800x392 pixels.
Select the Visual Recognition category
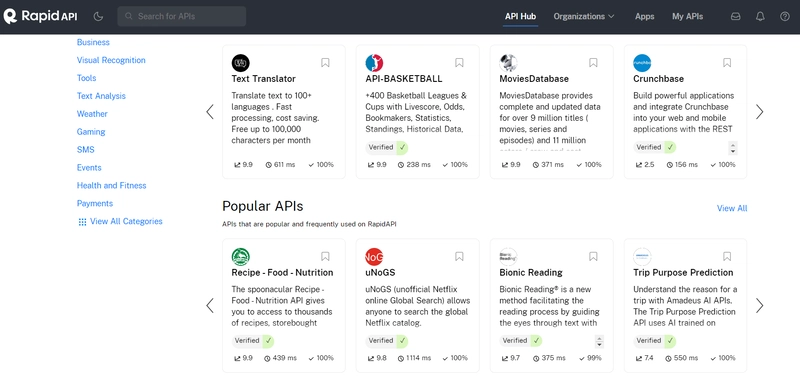(x=111, y=60)
